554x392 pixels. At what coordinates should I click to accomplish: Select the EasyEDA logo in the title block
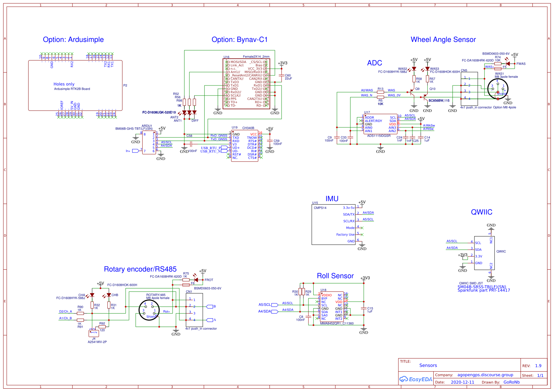416,379
